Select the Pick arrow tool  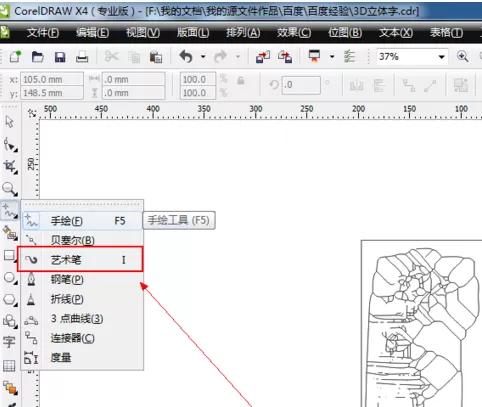(9, 122)
